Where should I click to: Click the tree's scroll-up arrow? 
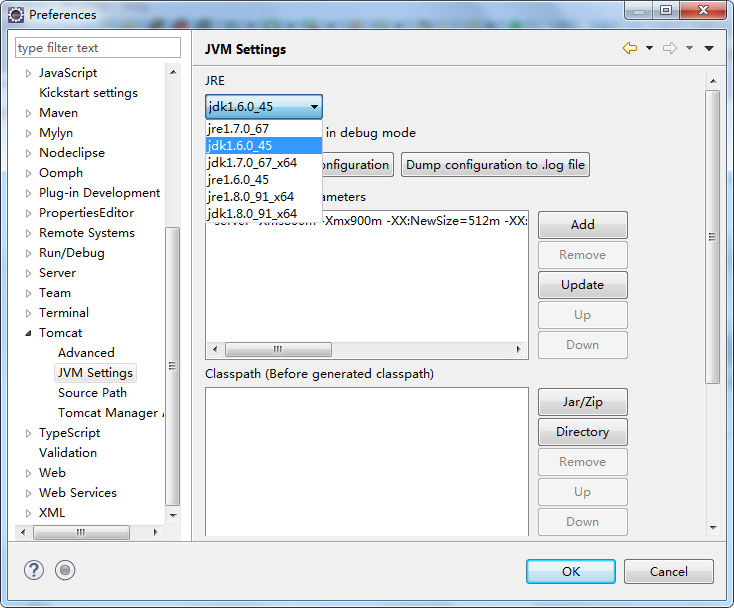click(173, 72)
